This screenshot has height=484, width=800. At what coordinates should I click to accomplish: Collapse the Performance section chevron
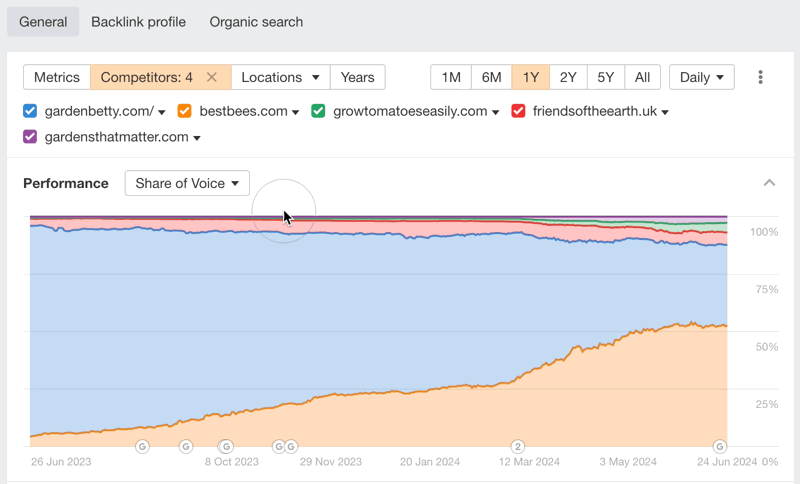point(769,183)
